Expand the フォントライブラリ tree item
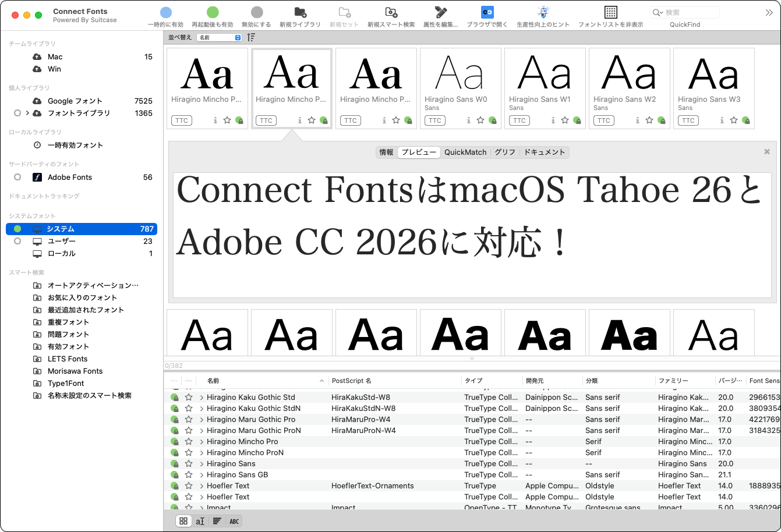The image size is (781, 532). (x=27, y=113)
